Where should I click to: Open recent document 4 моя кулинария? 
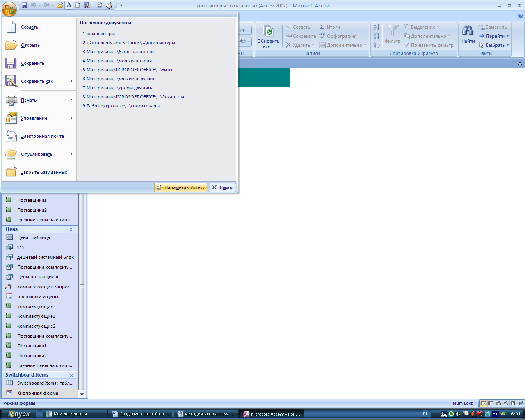click(x=117, y=61)
